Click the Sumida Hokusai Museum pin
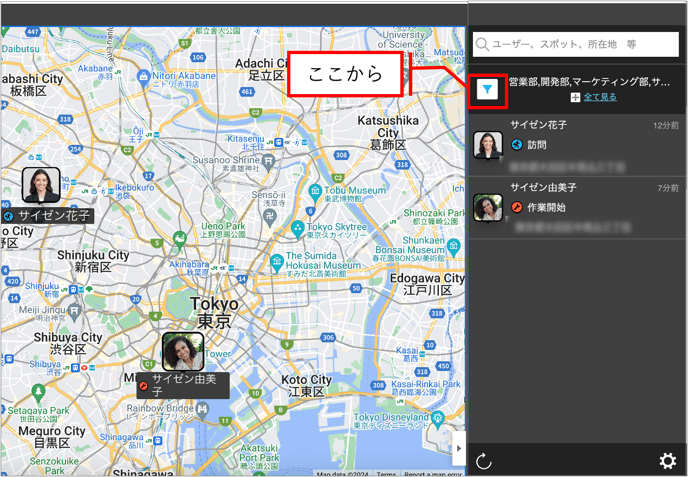The height and width of the screenshot is (477, 688). point(277,262)
